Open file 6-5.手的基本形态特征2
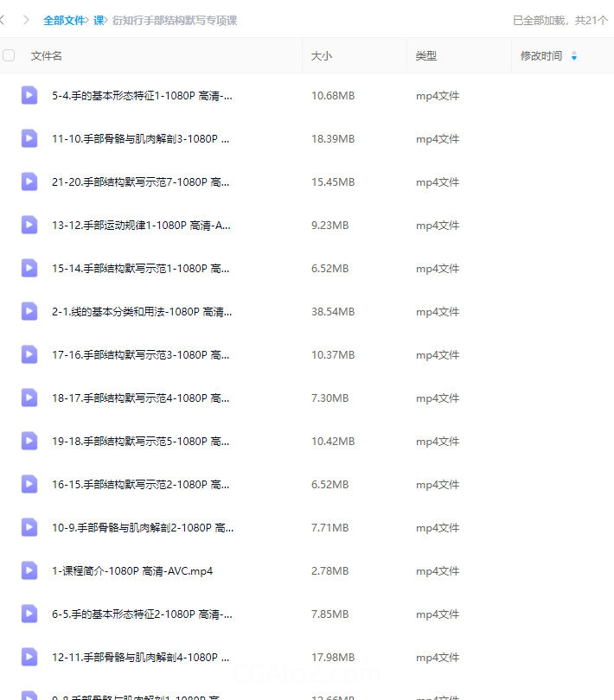Viewport: 614px width, 700px height. click(142, 614)
